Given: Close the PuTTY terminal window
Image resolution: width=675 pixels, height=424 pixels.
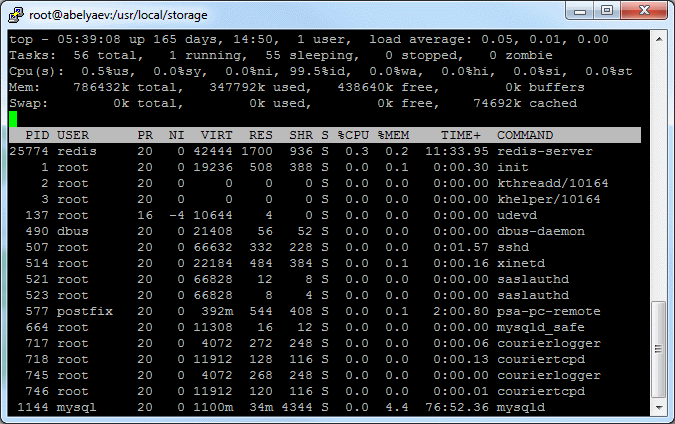Looking at the screenshot, I should pos(644,11).
